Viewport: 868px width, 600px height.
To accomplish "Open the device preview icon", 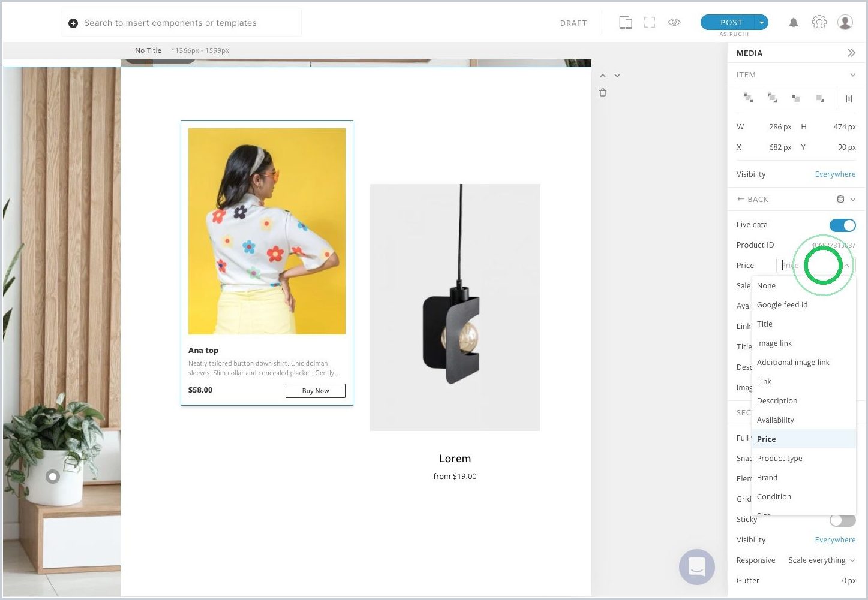I will coord(626,23).
